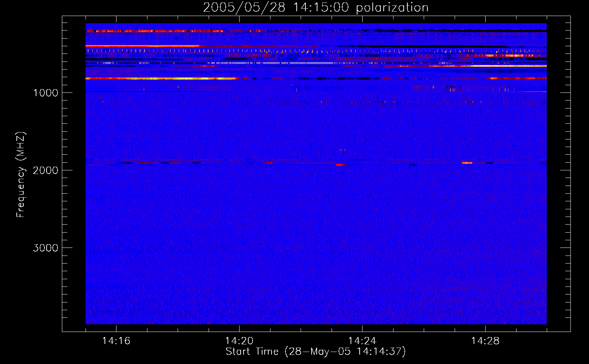589x364 pixels.
Task: Click the 2000 frequency tick label
Action: tap(46, 170)
